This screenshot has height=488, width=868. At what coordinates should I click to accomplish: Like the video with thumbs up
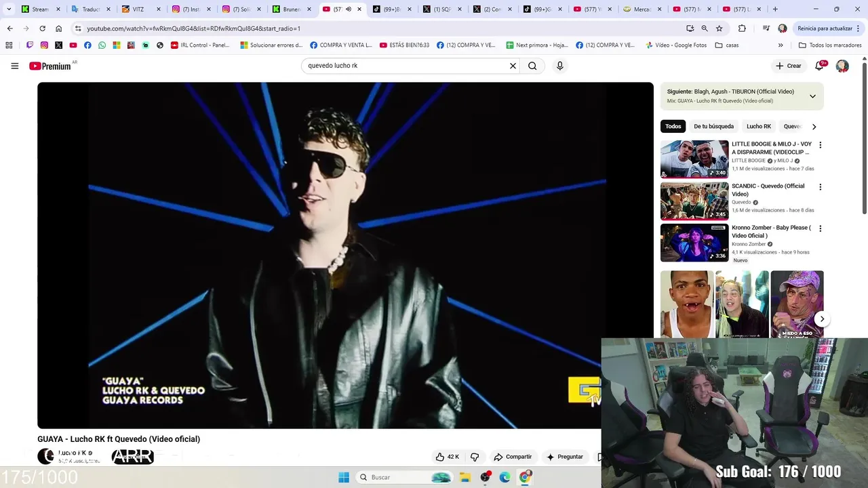448,457
